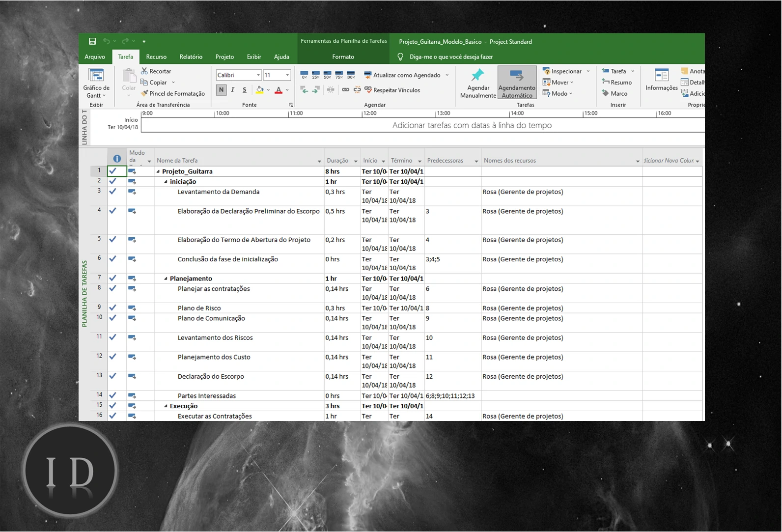Click the save icon in title bar
The image size is (782, 532).
point(92,41)
